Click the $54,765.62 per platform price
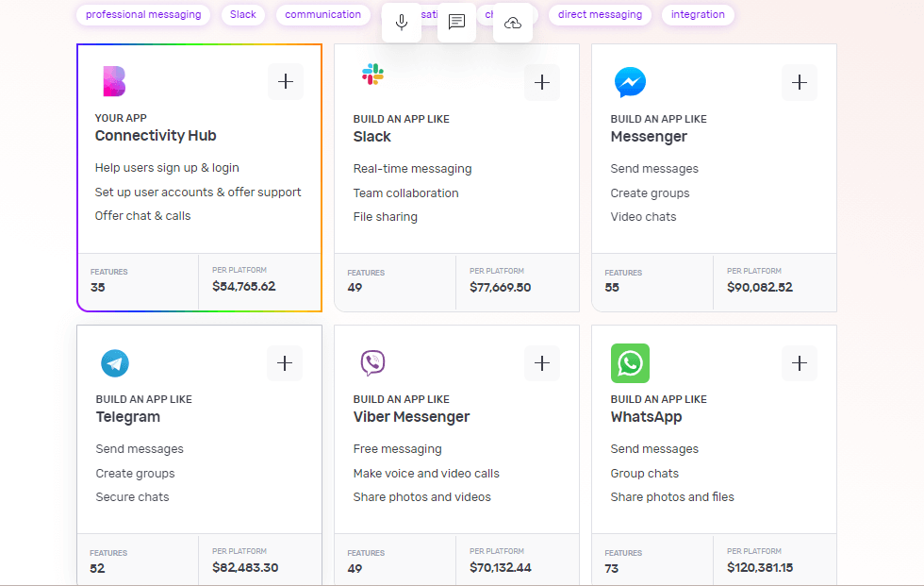The image size is (924, 586). coord(244,287)
